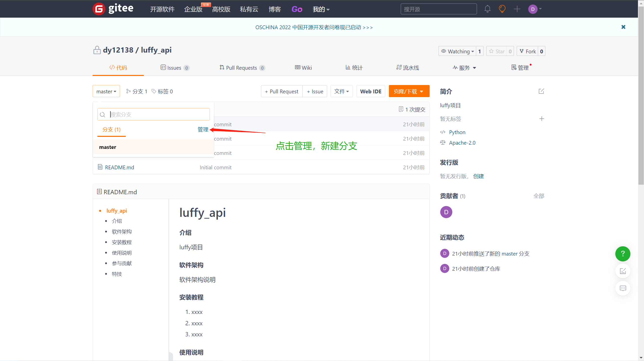
Task: Click the floating chat feedback icon
Action: [623, 288]
